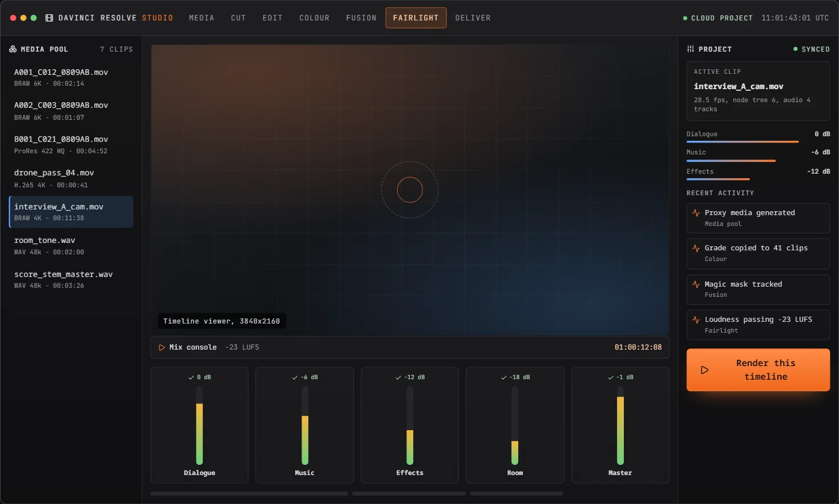The image size is (839, 504).
Task: Click the Dialogue channel fader meter
Action: coord(199,426)
